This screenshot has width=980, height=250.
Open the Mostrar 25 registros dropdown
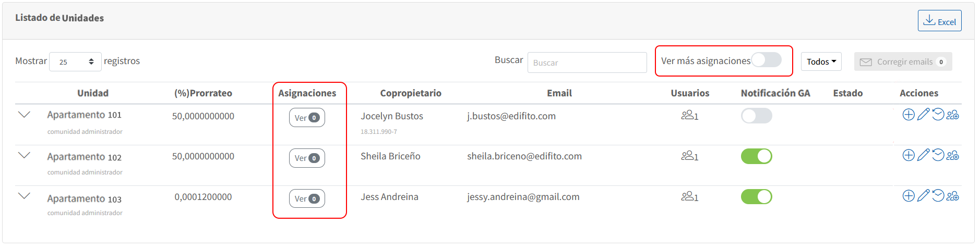coord(75,61)
